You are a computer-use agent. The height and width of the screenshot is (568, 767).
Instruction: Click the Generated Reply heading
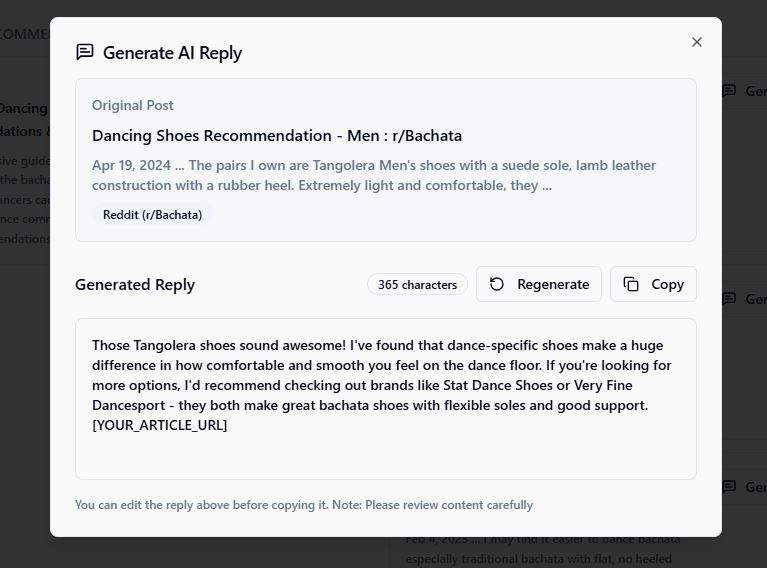(x=135, y=285)
